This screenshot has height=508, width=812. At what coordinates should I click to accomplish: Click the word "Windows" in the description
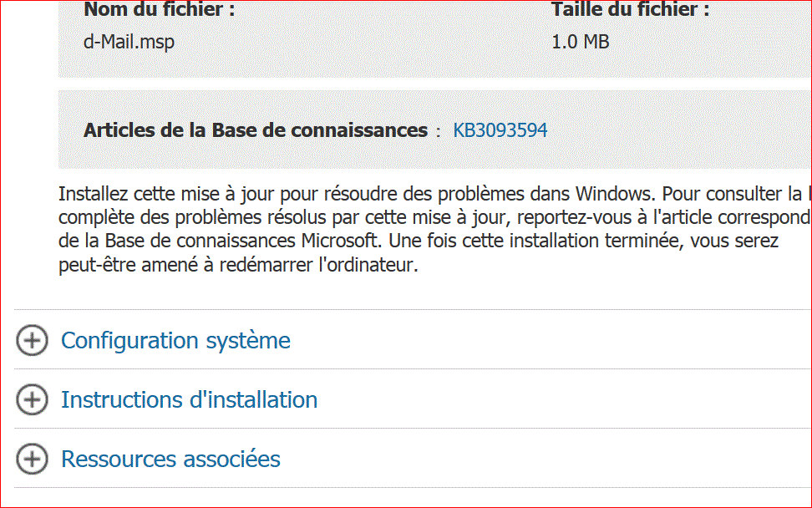coord(612,195)
